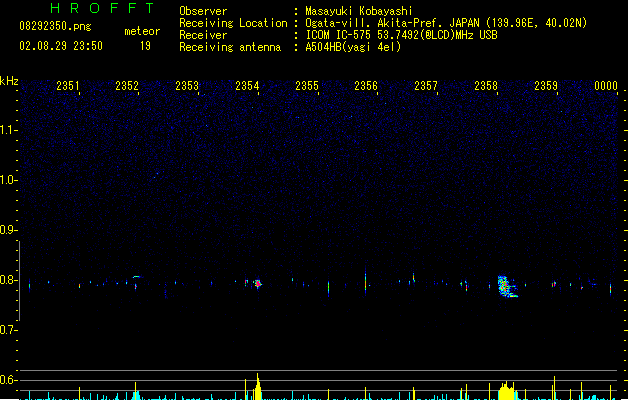This screenshot has width=629, height=400.
Task: Click the timestamp 02.08.29 23:50
Action: (x=61, y=46)
